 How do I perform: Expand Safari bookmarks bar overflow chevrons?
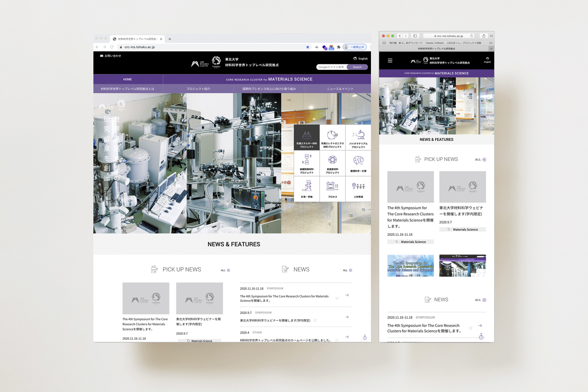pos(491,43)
